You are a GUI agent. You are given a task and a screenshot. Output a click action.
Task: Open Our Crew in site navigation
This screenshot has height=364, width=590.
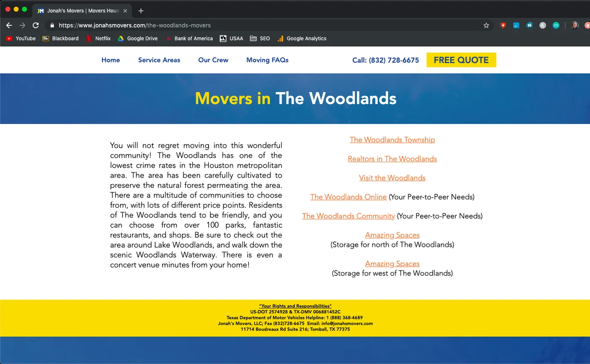point(213,60)
